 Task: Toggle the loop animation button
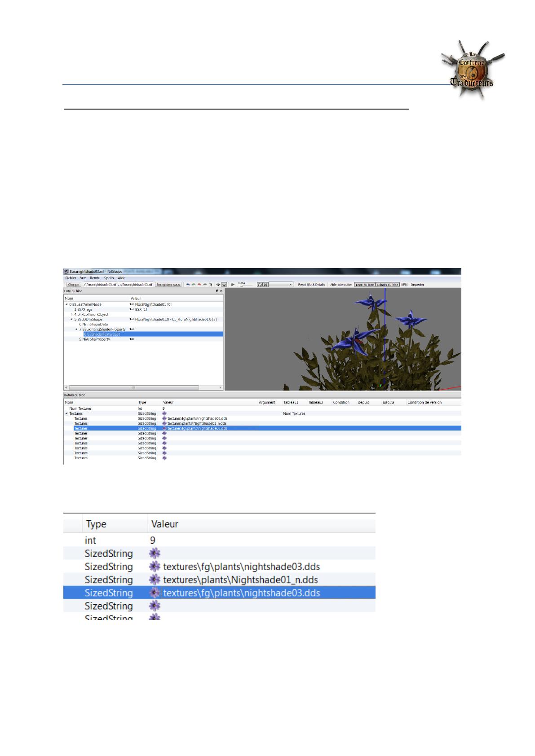click(x=260, y=285)
